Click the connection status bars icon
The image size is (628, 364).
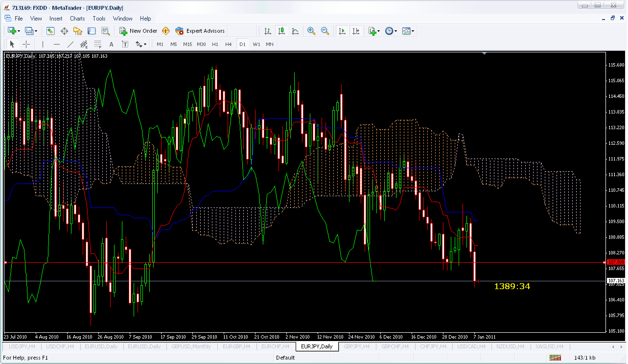click(555, 358)
